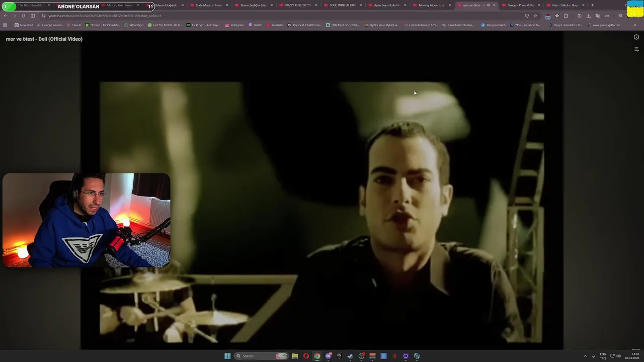Open the KickLogz bookmark
Image resolution: width=644 pixels, height=362 pixels.
[x=203, y=25]
